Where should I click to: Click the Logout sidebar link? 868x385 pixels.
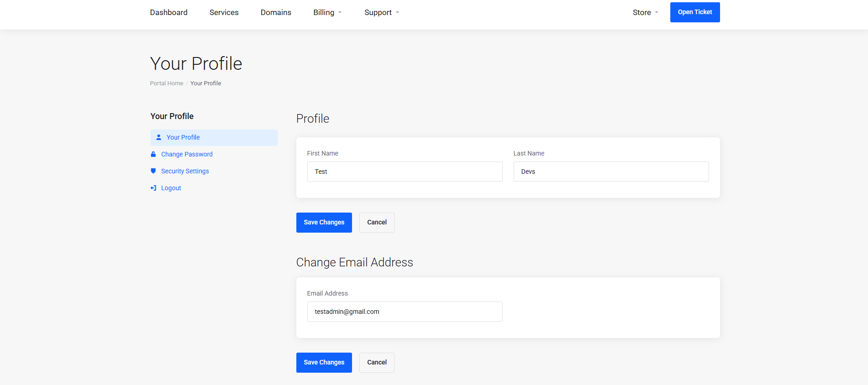point(171,188)
